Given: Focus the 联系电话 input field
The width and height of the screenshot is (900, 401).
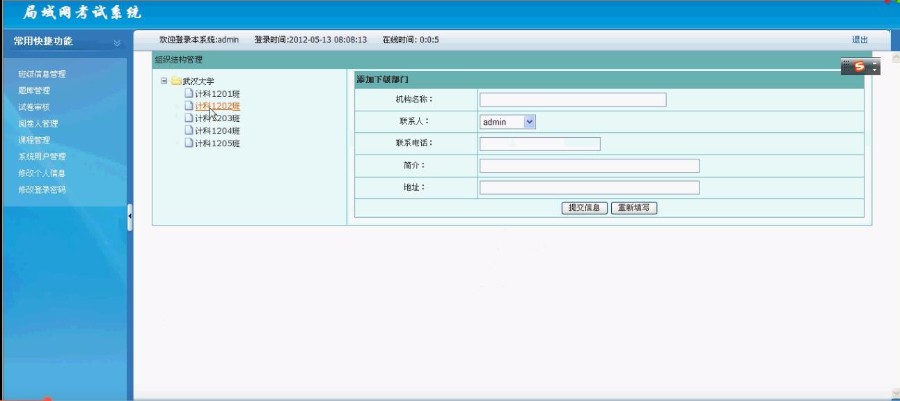Looking at the screenshot, I should pos(540,144).
